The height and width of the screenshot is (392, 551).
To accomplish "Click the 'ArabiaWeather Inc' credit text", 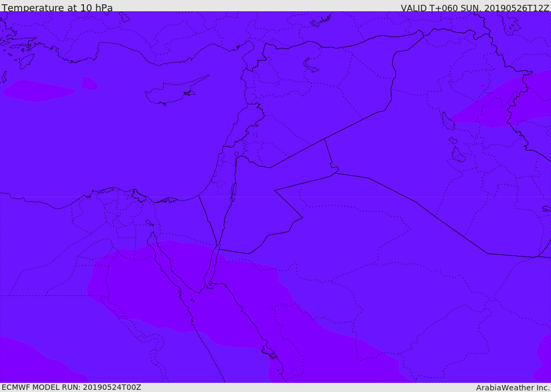I will click(x=513, y=388).
